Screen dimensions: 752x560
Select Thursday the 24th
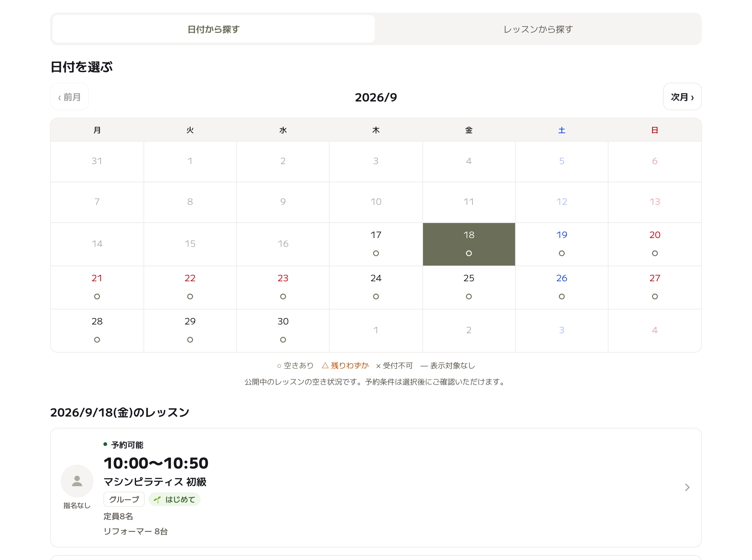(376, 287)
